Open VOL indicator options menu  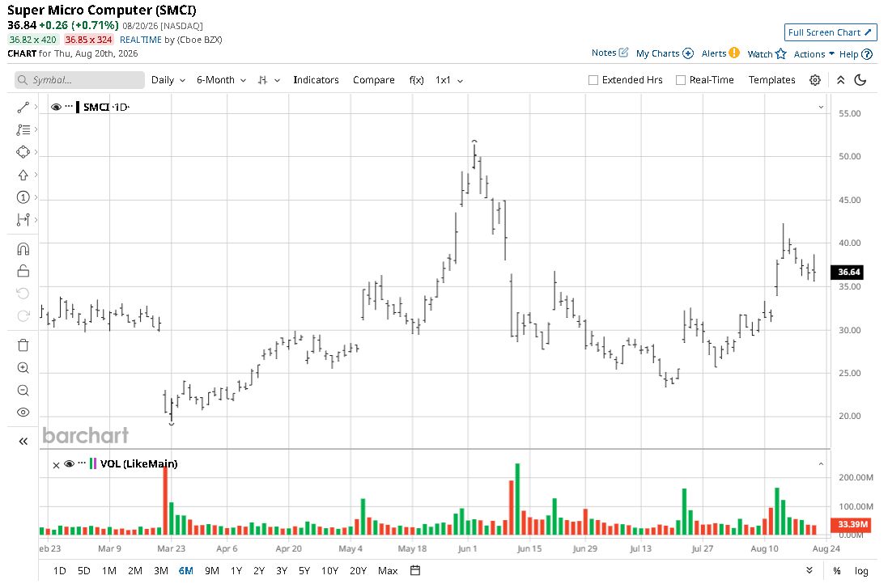pos(82,463)
